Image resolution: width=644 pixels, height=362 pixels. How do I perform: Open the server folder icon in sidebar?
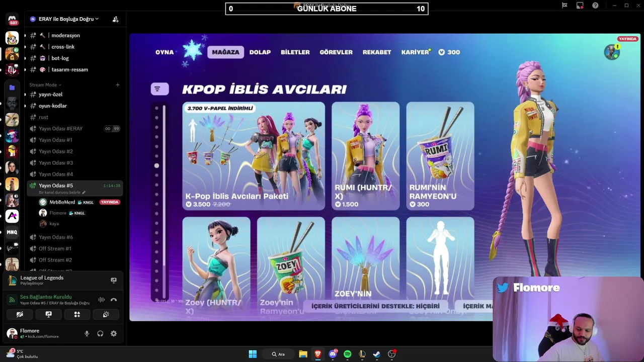(x=12, y=87)
